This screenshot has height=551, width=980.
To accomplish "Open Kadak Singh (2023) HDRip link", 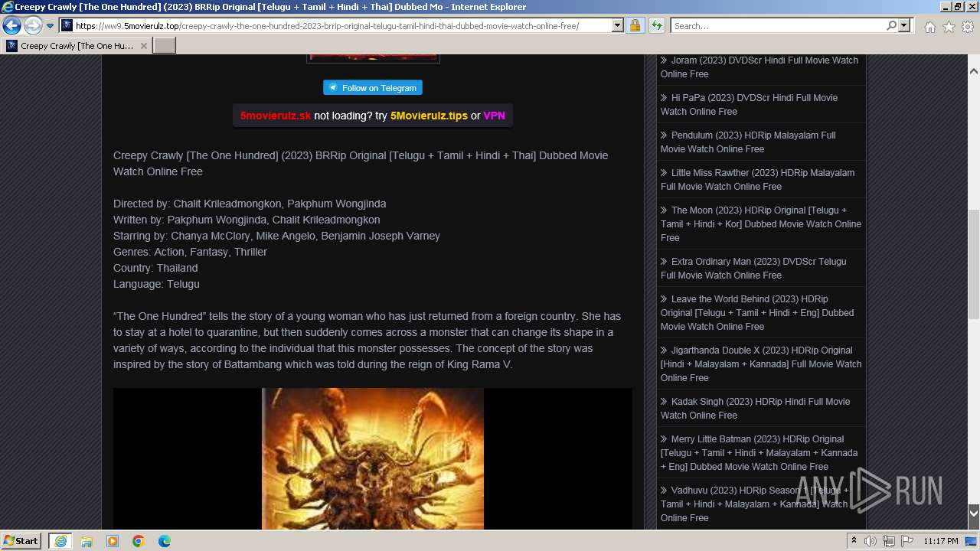I will pos(755,409).
